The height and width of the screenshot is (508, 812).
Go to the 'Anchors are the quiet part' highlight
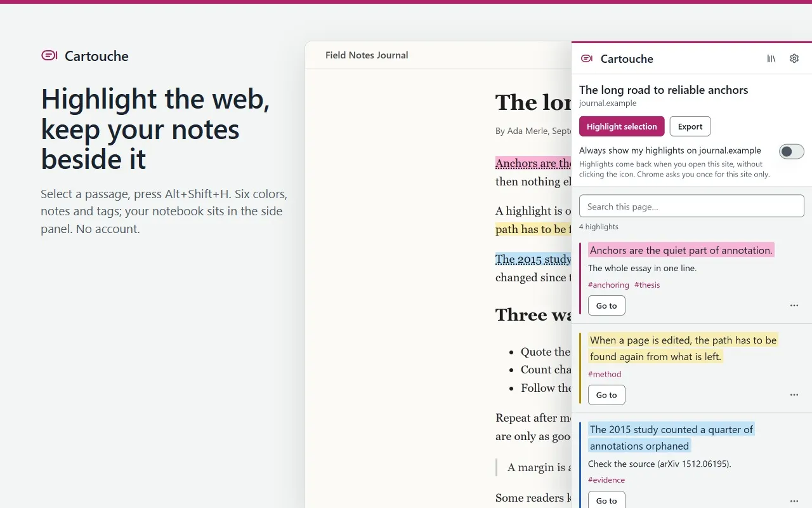pyautogui.click(x=606, y=305)
